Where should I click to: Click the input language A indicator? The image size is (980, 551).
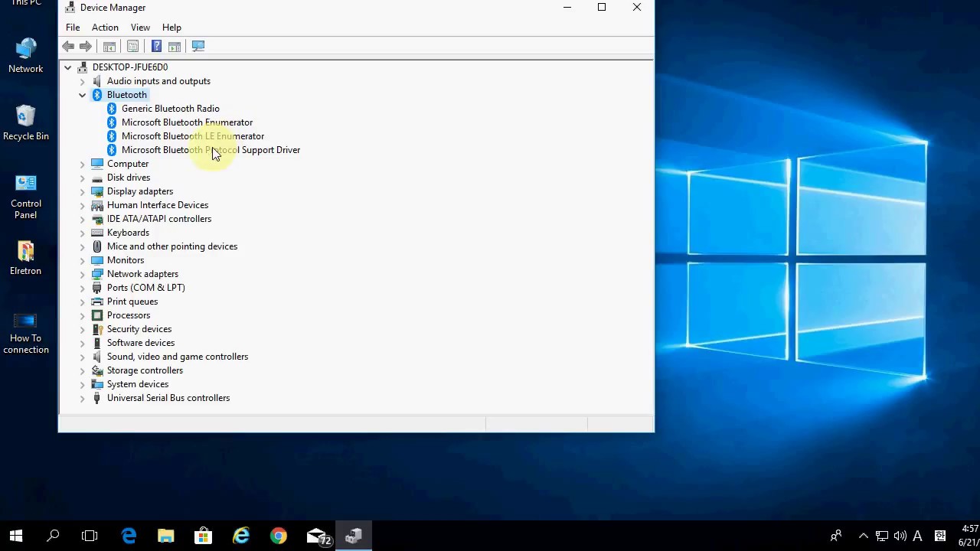[917, 536]
